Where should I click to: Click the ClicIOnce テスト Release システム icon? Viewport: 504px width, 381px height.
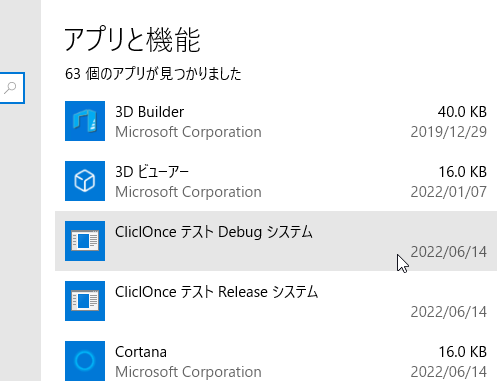[85, 301]
